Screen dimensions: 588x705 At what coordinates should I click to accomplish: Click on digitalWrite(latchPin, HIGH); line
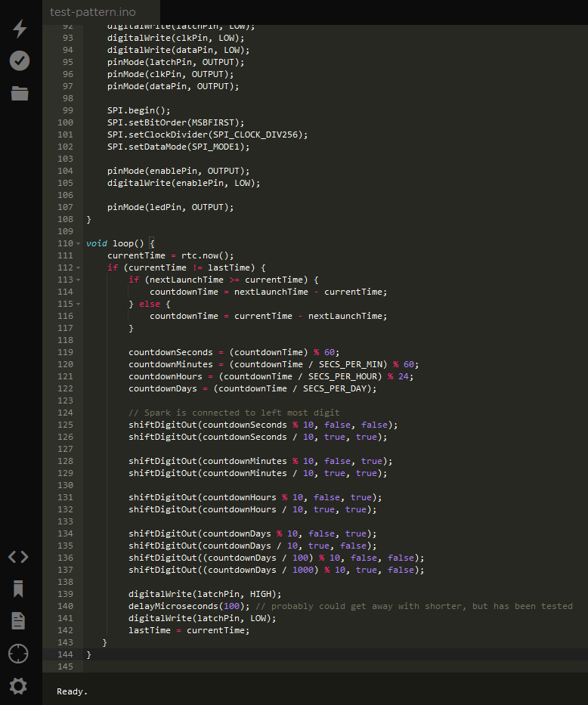click(205, 595)
